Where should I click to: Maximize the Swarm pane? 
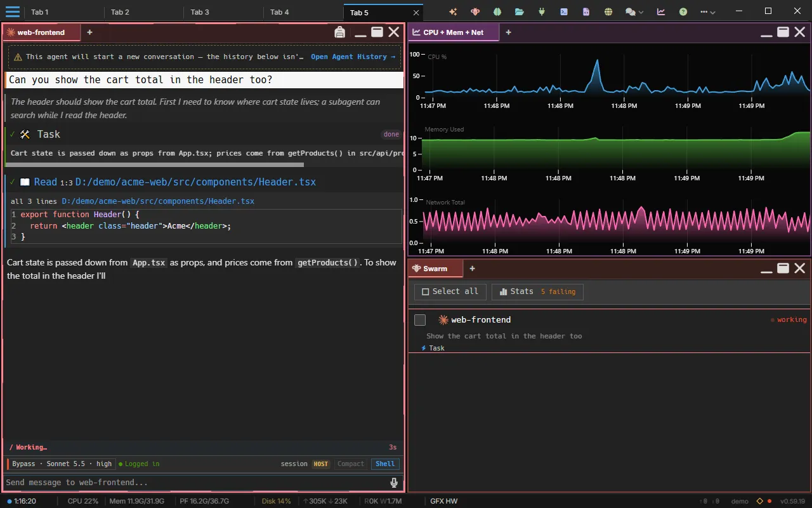pos(783,268)
